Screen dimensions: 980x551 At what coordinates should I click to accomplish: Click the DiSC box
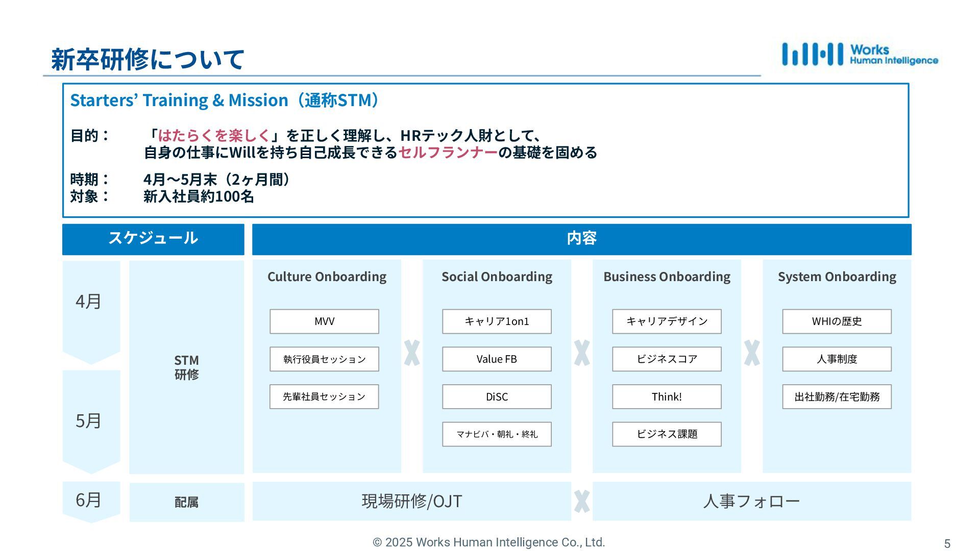click(x=497, y=397)
